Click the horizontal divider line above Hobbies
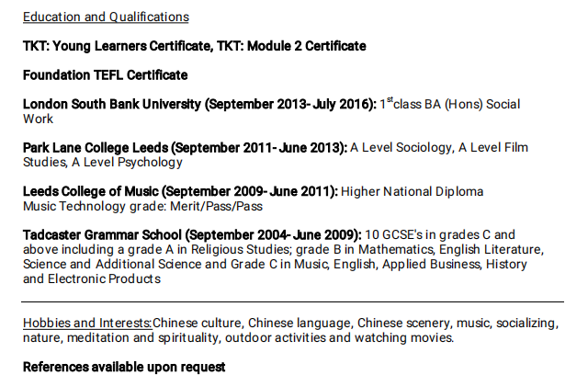 pyautogui.click(x=293, y=301)
